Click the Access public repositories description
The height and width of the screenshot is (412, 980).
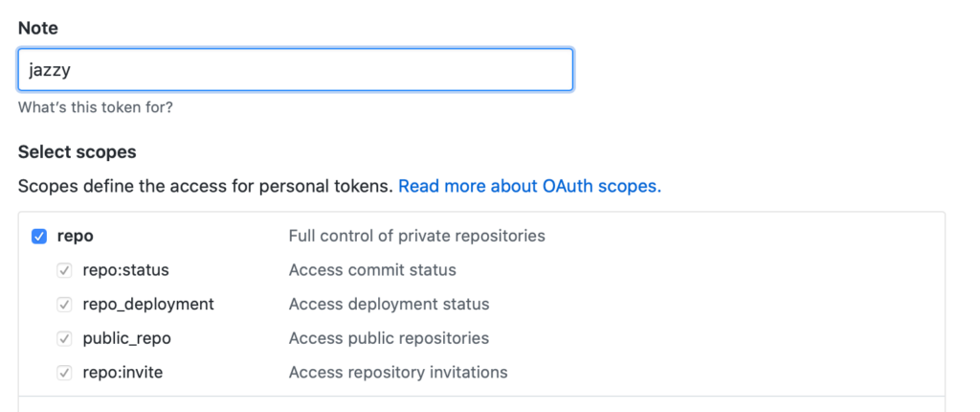(x=389, y=339)
